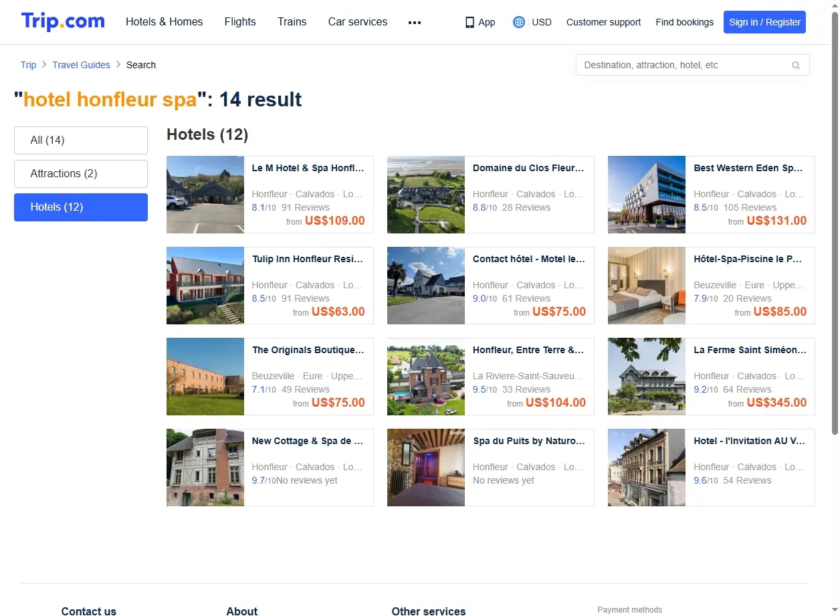Screen dimensions: 840x616
Task: Click the US$85.00 price
Action: [x=780, y=312]
